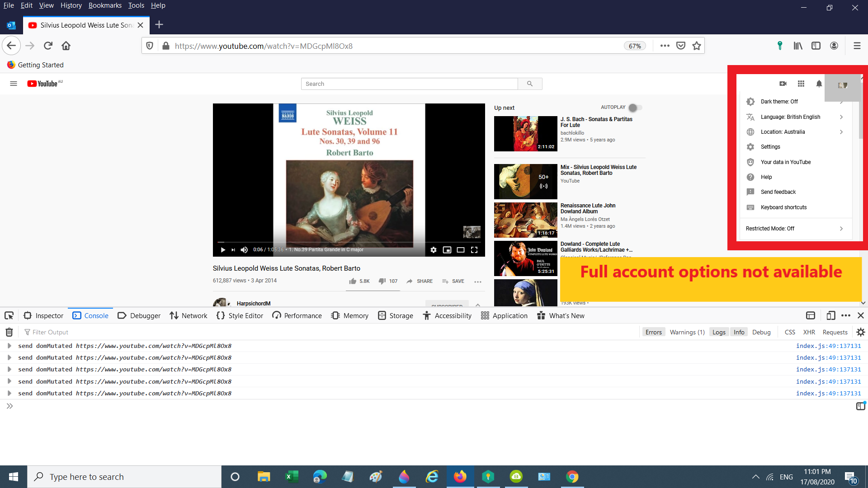Clear console output with the trash icon
The image size is (868, 488).
[9, 332]
